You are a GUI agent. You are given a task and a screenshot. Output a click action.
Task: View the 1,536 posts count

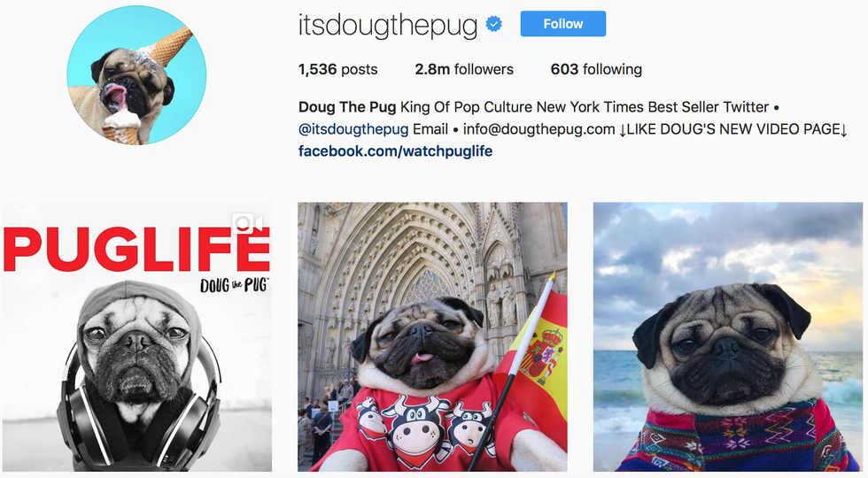[337, 69]
